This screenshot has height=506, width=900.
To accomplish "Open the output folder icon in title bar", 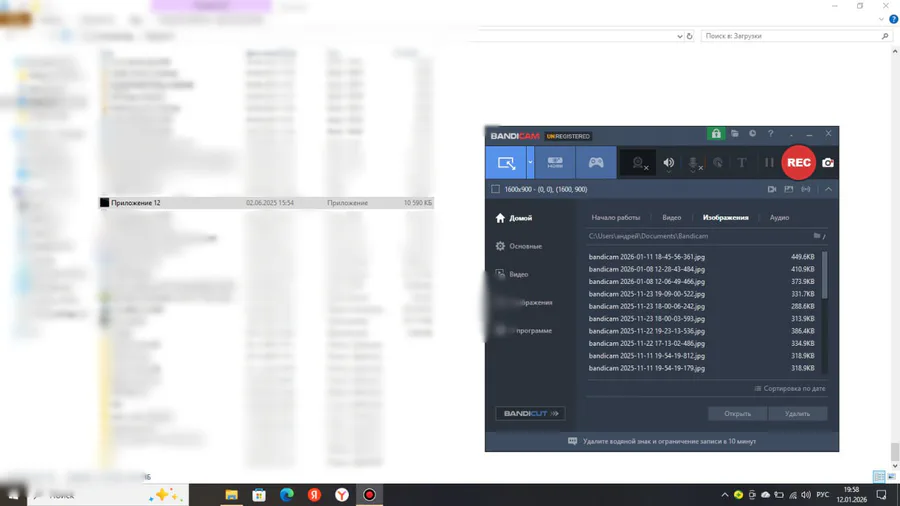I will click(735, 134).
